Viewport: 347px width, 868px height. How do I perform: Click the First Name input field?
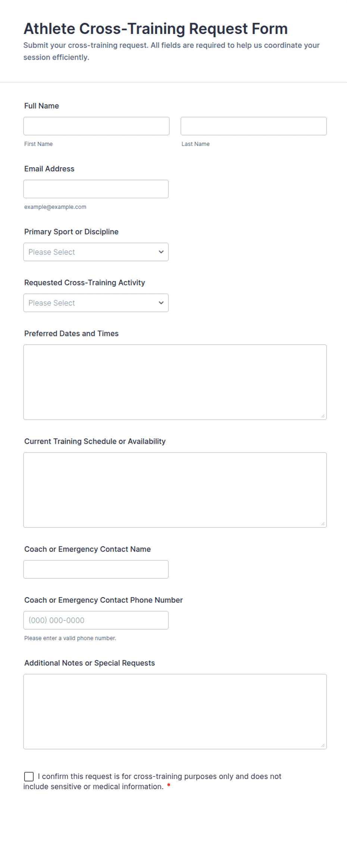[96, 126]
